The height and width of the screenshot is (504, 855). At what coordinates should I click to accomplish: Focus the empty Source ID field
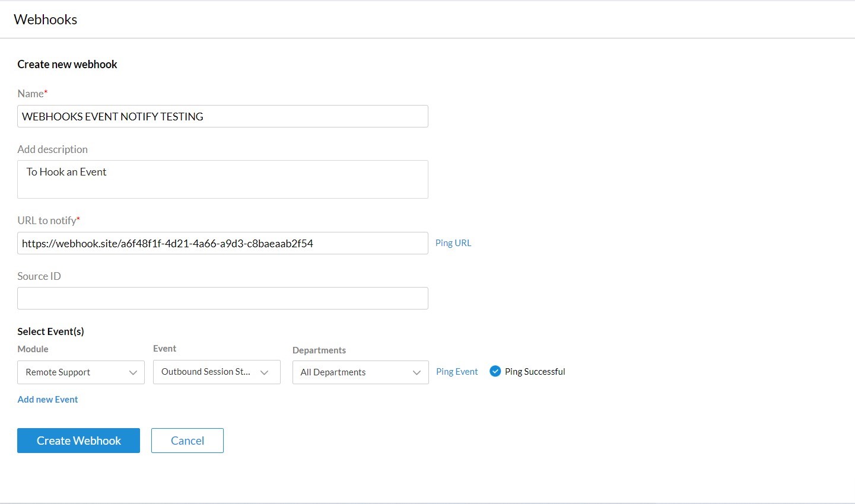pyautogui.click(x=223, y=298)
